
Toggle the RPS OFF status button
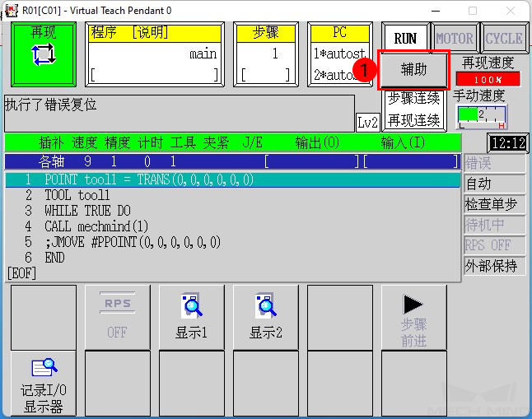click(x=494, y=245)
